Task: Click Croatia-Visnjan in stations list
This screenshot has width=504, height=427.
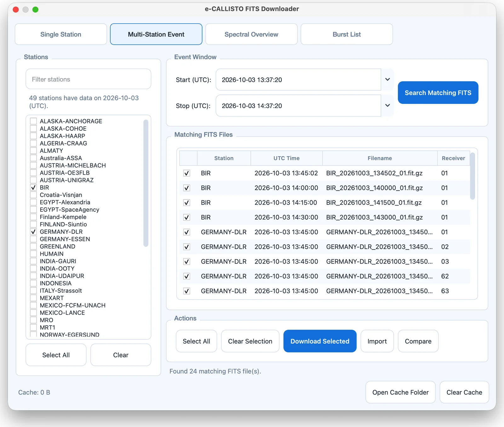Action: click(61, 195)
